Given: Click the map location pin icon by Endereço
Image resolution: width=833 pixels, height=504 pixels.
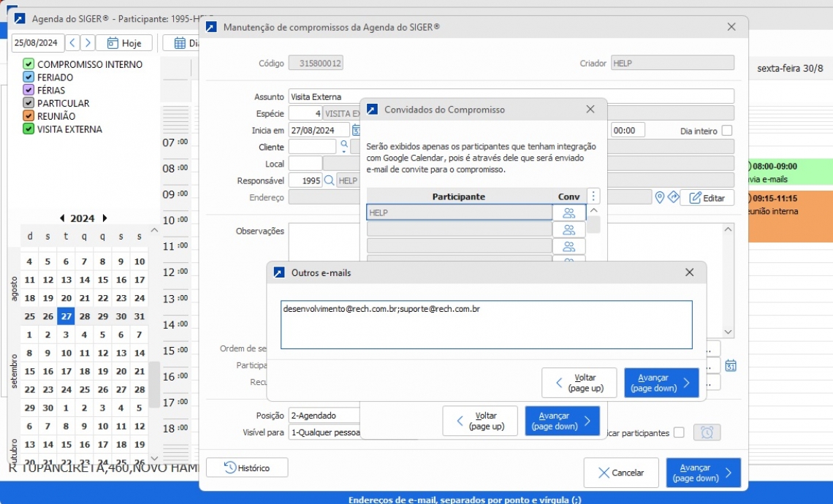Looking at the screenshot, I should coord(659,197).
